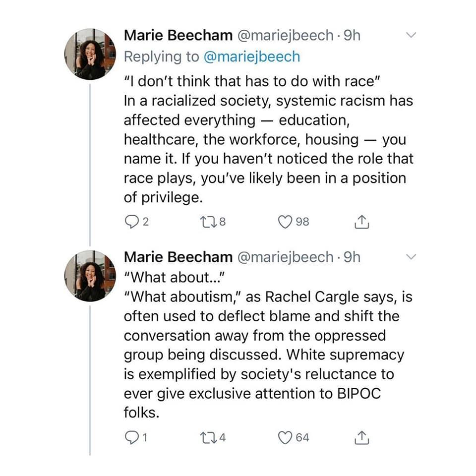Reply to the systemic racism tweet

[131, 222]
